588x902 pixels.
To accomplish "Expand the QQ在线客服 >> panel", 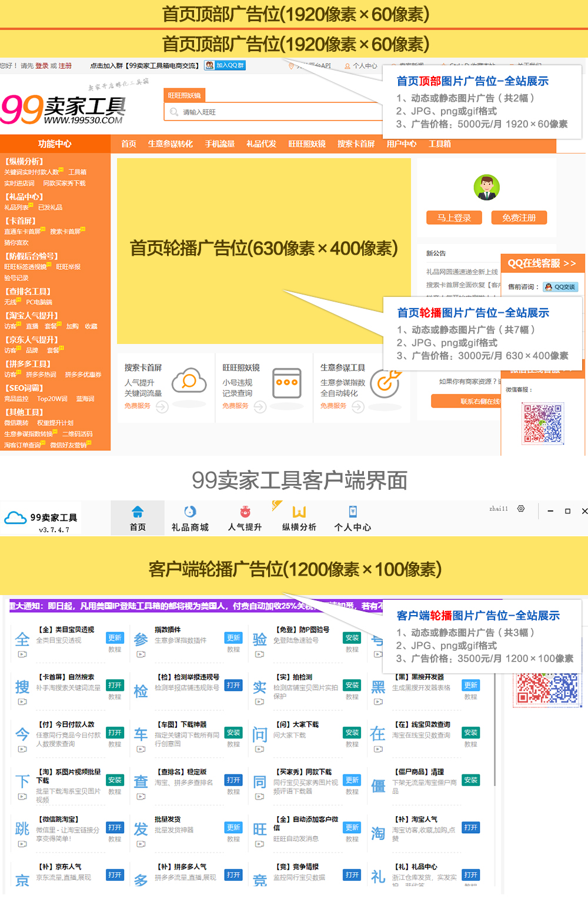I will click(x=542, y=263).
